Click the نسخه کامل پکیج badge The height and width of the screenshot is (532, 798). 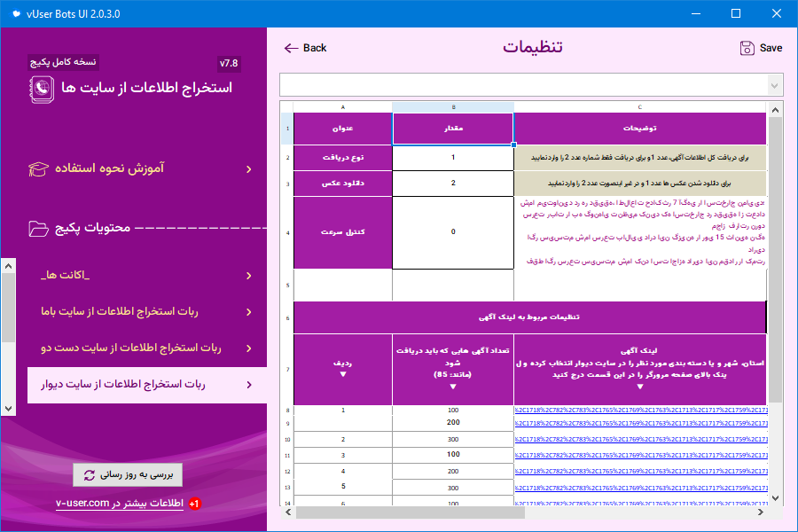[x=63, y=62]
